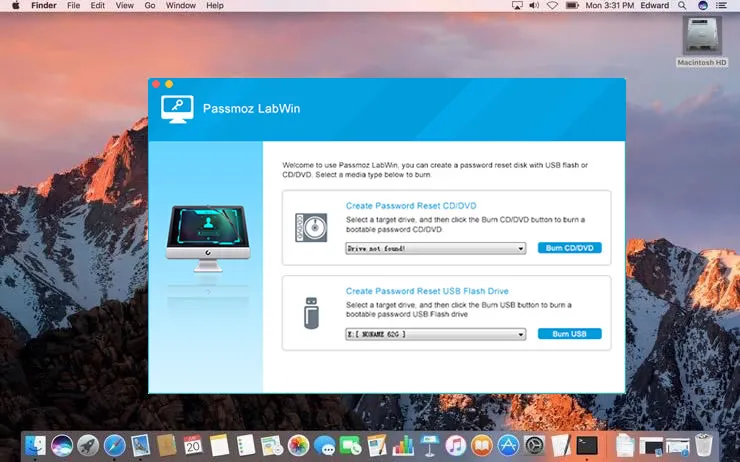740x462 pixels.
Task: Open the Help menu
Action: (x=215, y=6)
